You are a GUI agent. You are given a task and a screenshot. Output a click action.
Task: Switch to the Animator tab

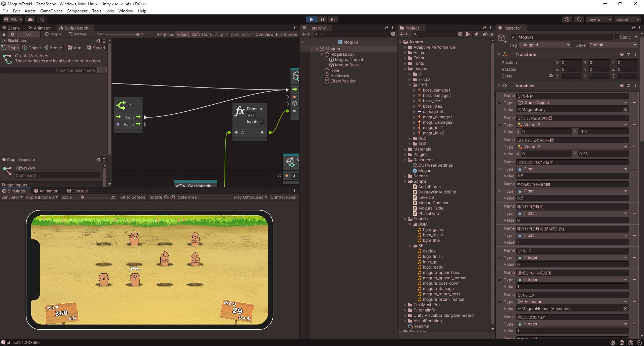[40, 28]
